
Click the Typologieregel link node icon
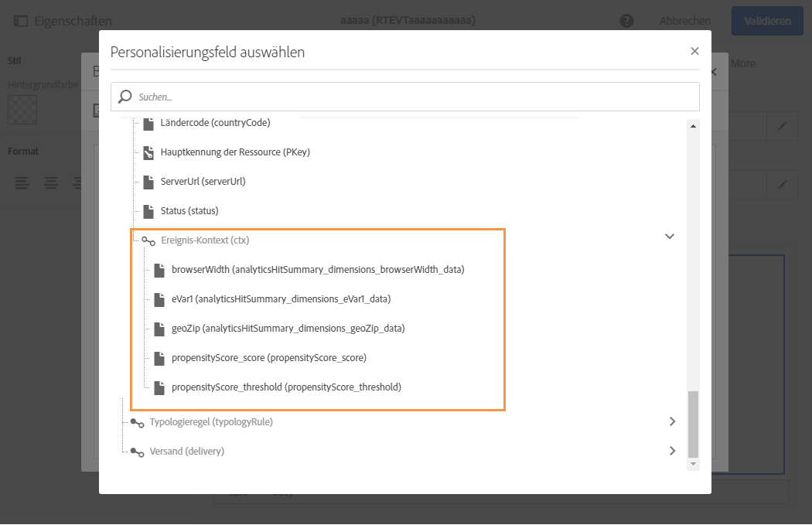pos(137,422)
